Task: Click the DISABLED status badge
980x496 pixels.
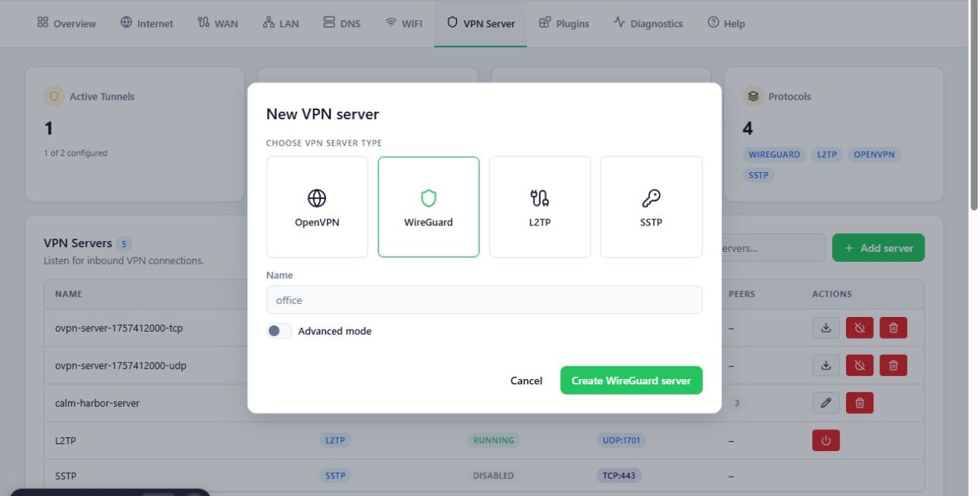Action: pos(493,476)
